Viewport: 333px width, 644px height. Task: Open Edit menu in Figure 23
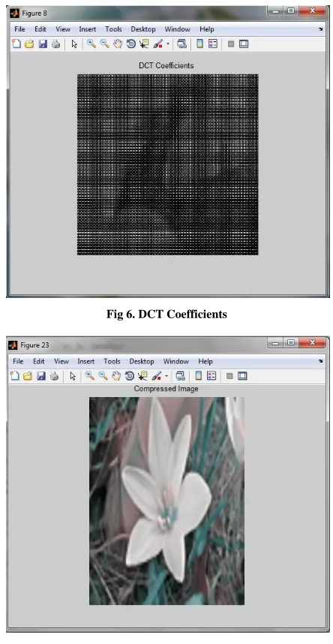tap(39, 362)
